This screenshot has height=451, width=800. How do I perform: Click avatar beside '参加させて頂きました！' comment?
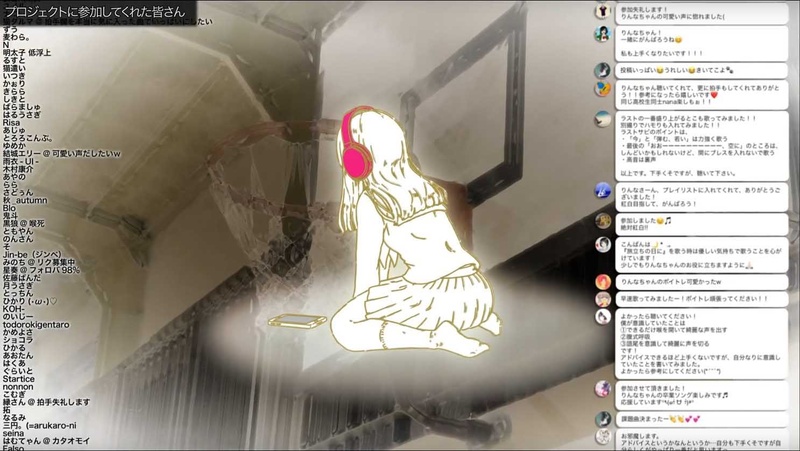tap(603, 387)
